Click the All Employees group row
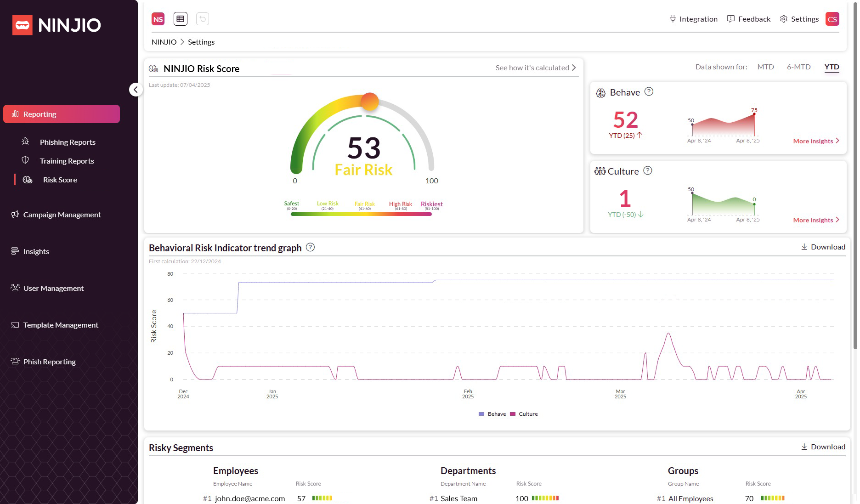The height and width of the screenshot is (504, 860). (721, 498)
